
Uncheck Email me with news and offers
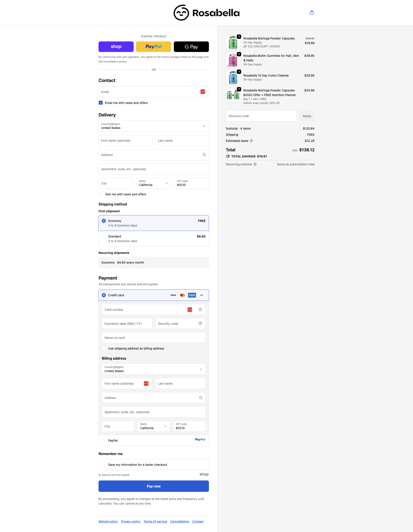(x=101, y=103)
